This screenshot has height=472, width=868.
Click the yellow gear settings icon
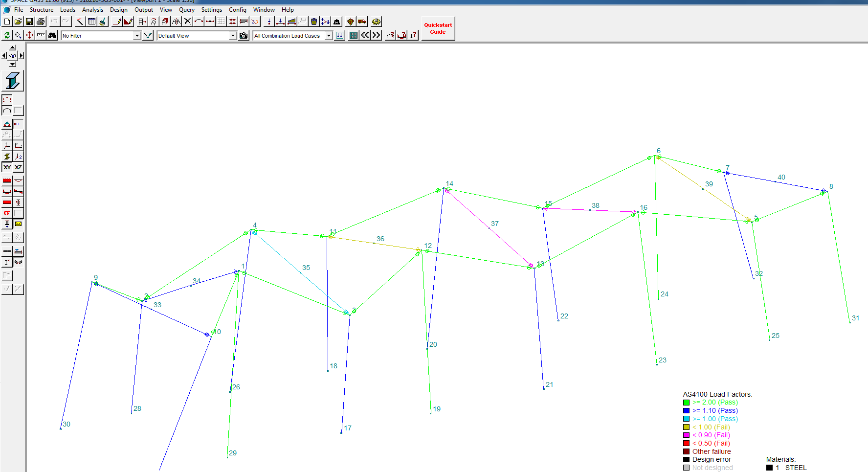point(376,22)
